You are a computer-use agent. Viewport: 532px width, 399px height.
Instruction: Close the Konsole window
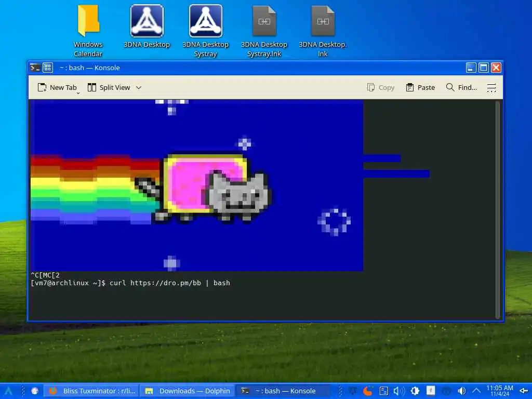click(496, 68)
